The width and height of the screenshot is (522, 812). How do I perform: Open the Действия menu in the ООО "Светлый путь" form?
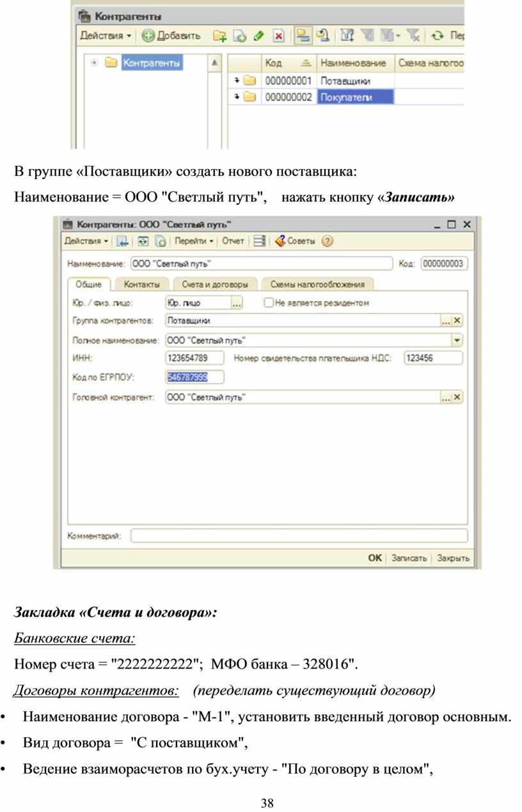coord(86,241)
